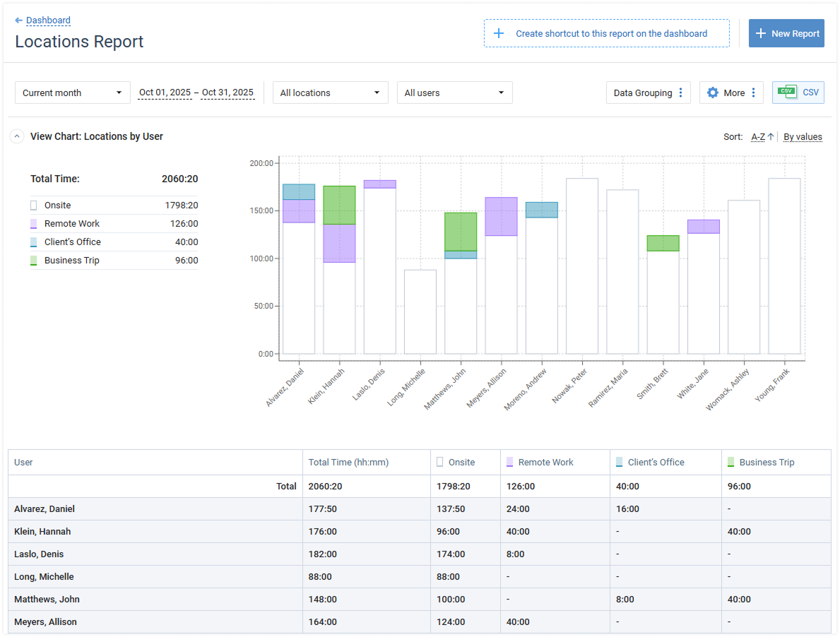Click the back arrow next to Dashboard
The height and width of the screenshot is (637, 840).
19,20
